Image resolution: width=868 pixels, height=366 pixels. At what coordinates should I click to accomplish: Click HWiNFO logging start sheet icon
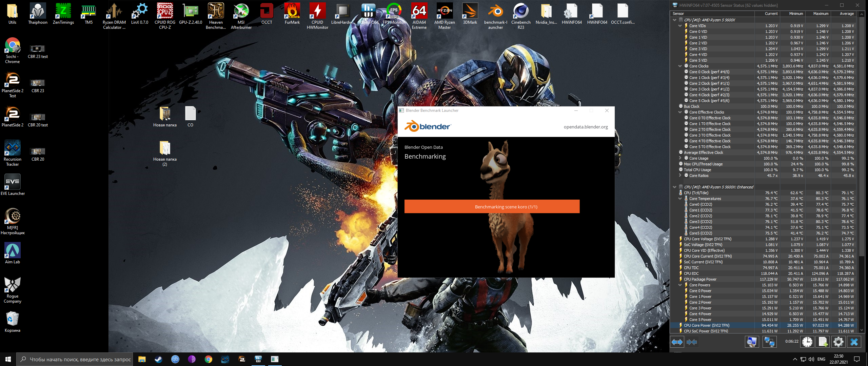[823, 342]
